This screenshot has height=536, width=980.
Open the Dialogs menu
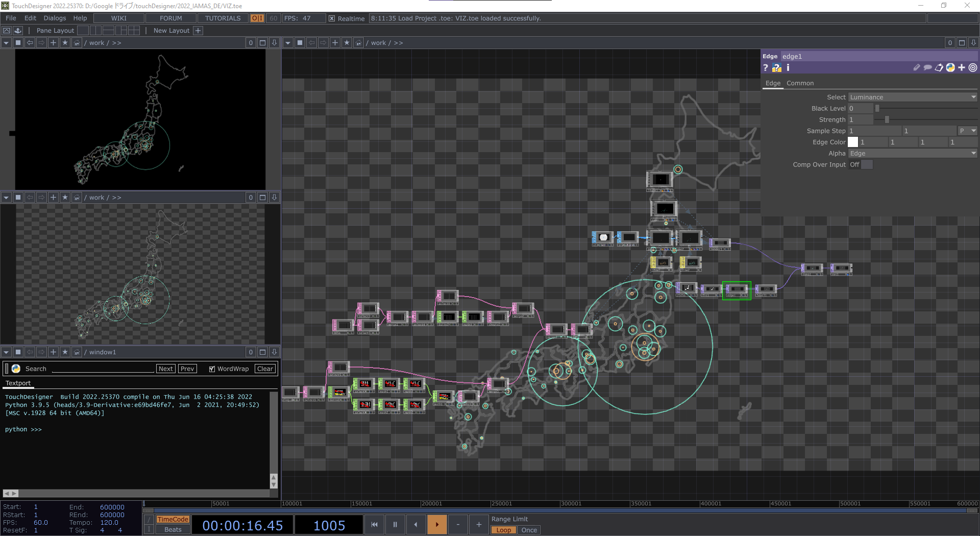pyautogui.click(x=55, y=18)
